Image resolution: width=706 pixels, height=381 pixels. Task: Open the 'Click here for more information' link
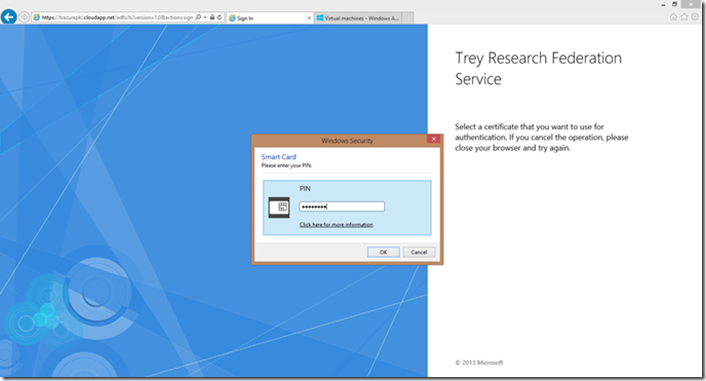(x=336, y=225)
